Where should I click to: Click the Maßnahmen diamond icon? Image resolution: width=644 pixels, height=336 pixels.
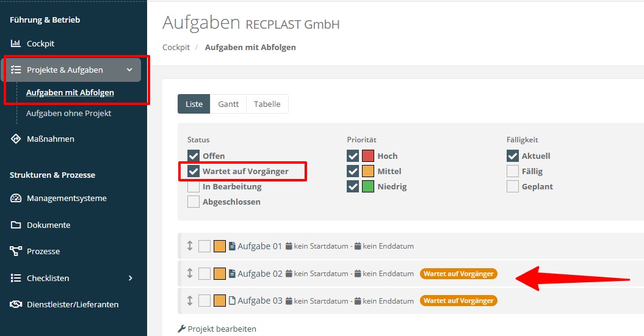[x=16, y=139]
